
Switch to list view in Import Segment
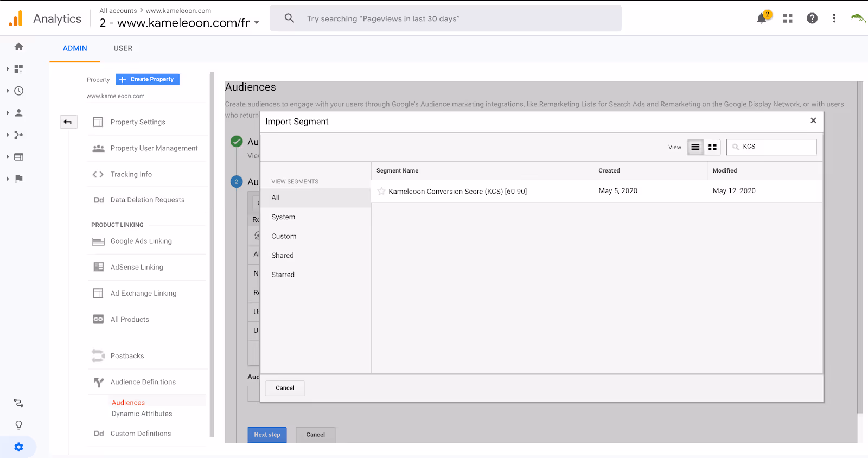click(695, 147)
